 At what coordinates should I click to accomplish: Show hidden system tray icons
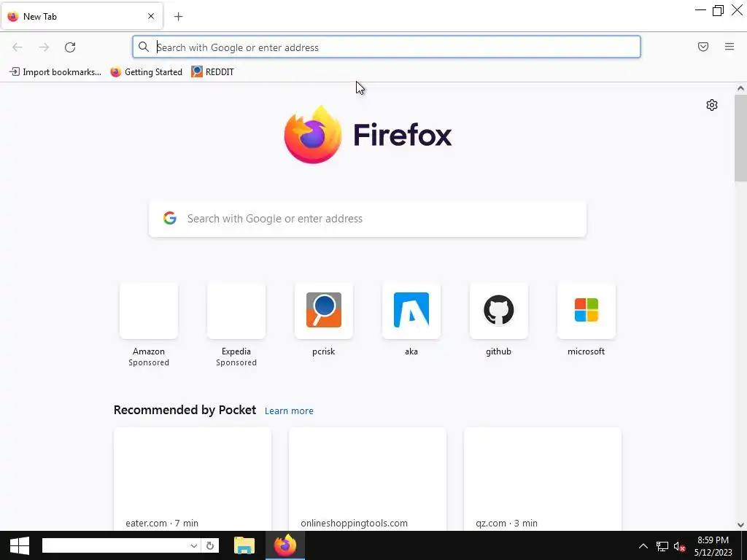(x=643, y=546)
